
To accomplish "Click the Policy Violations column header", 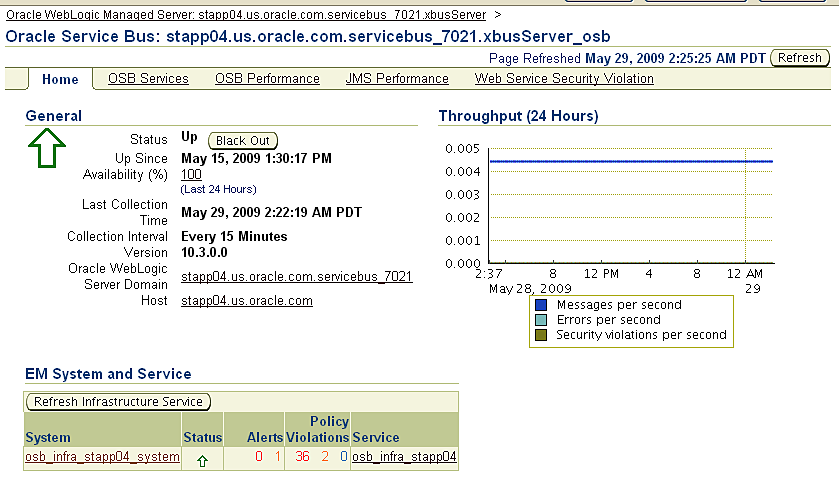I will 318,429.
